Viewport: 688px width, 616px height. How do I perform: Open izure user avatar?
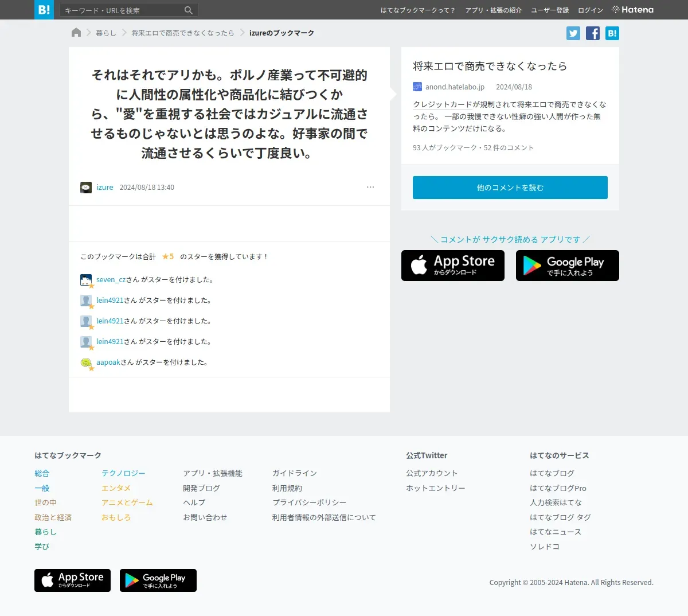(86, 188)
